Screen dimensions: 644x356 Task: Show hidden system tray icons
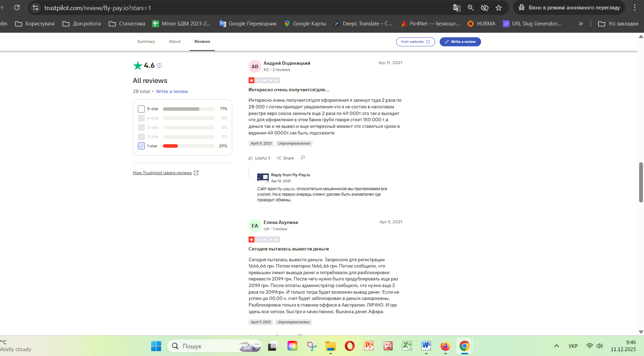[x=557, y=346]
